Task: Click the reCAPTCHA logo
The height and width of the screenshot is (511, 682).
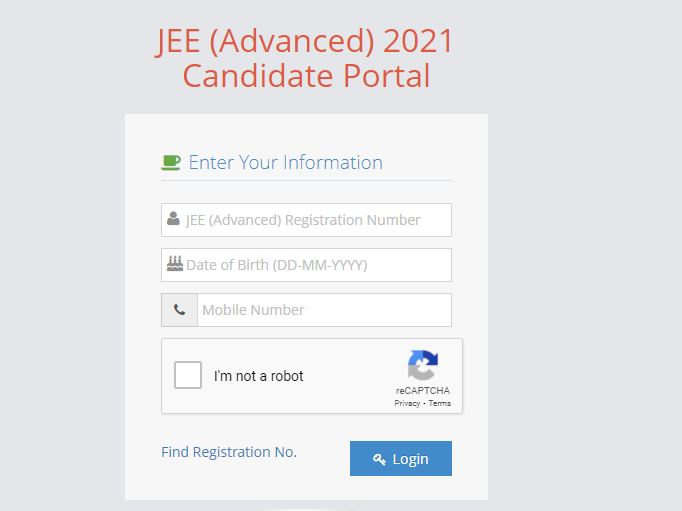Action: (422, 365)
